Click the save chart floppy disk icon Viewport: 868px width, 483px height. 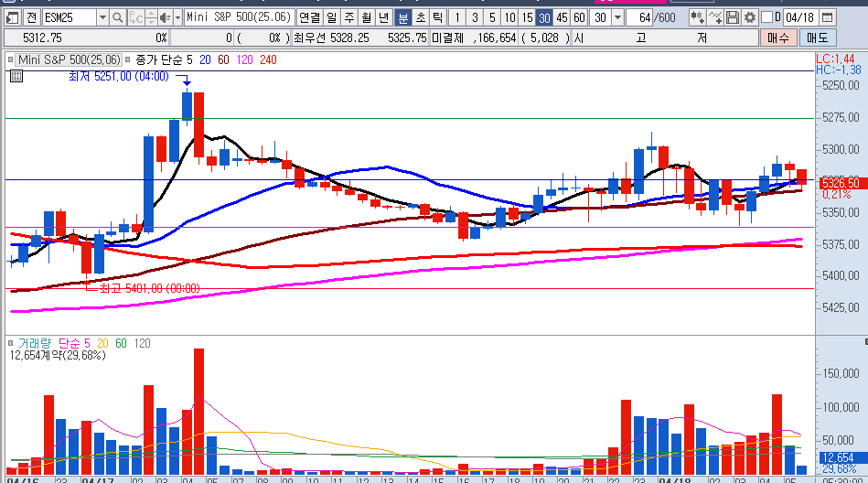pos(734,17)
